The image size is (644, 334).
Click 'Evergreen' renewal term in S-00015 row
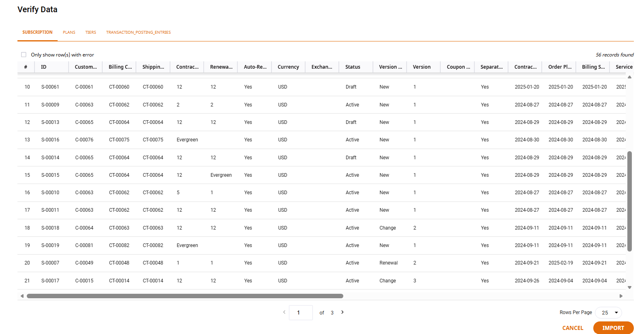(x=221, y=175)
